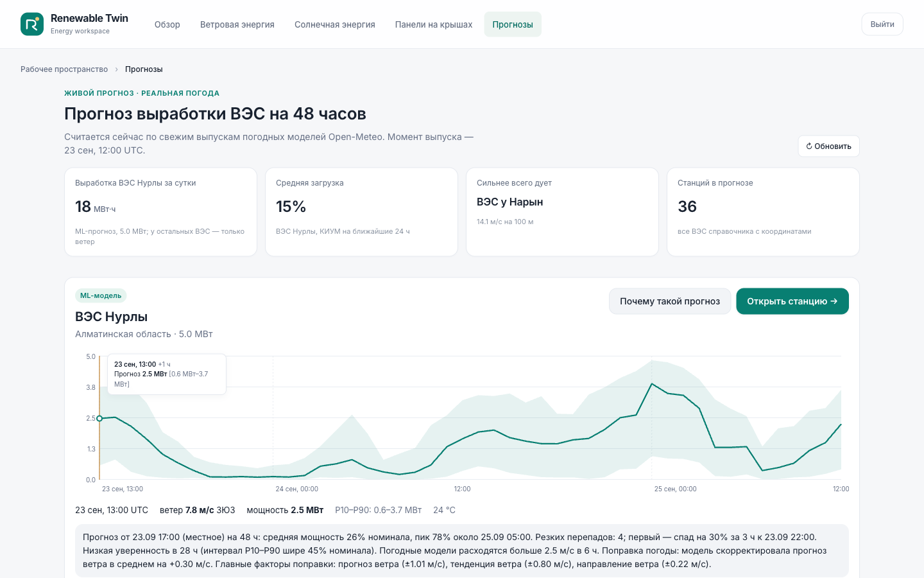Click Почему такой прогноз button
924x578 pixels.
pyautogui.click(x=670, y=301)
